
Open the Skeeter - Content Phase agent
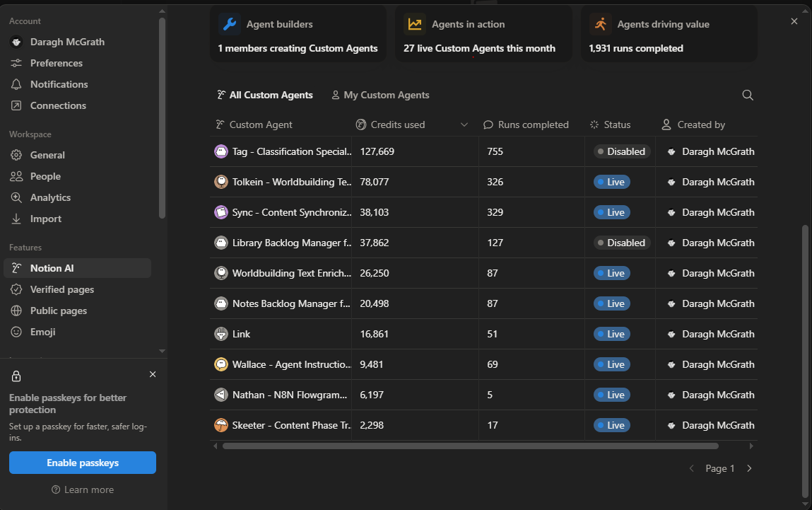[x=292, y=426]
